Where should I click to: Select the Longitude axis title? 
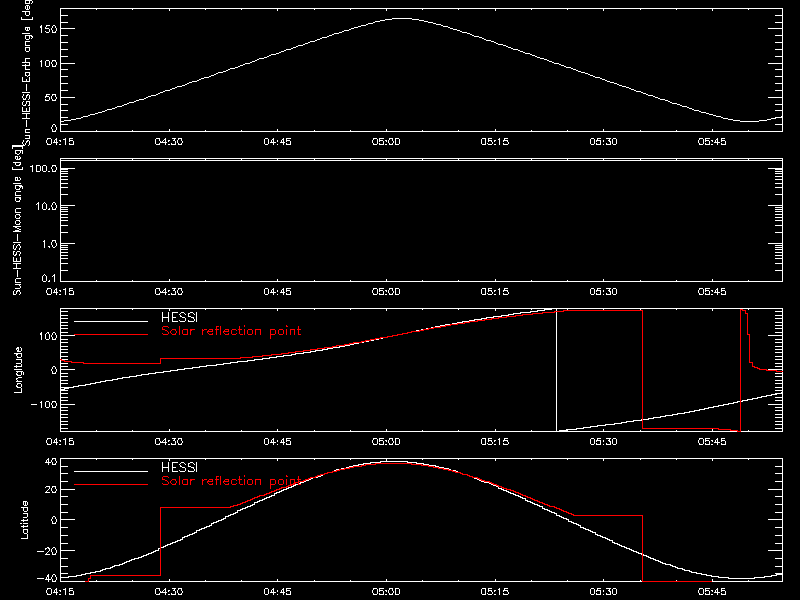click(x=18, y=370)
